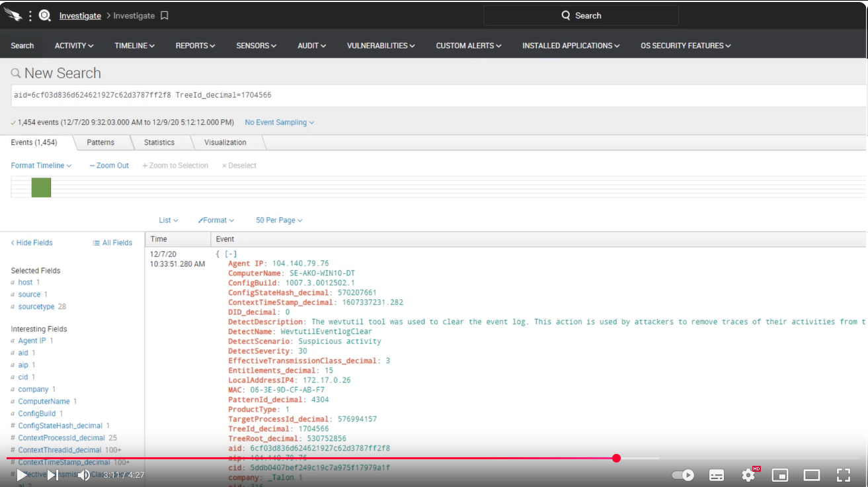868x487 pixels.
Task: Open video settings gear icon
Action: (748, 475)
